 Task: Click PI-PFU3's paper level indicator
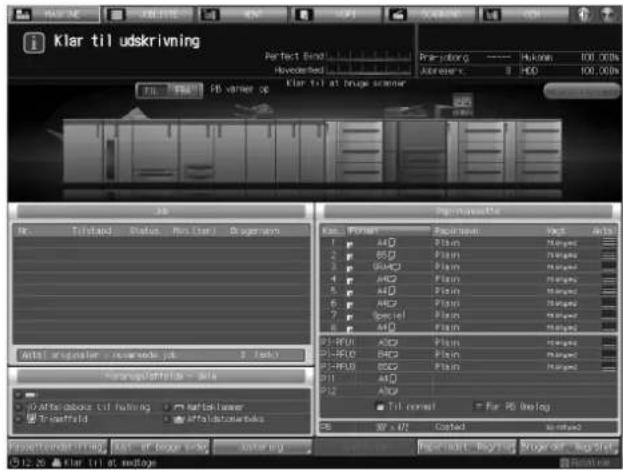point(609,367)
